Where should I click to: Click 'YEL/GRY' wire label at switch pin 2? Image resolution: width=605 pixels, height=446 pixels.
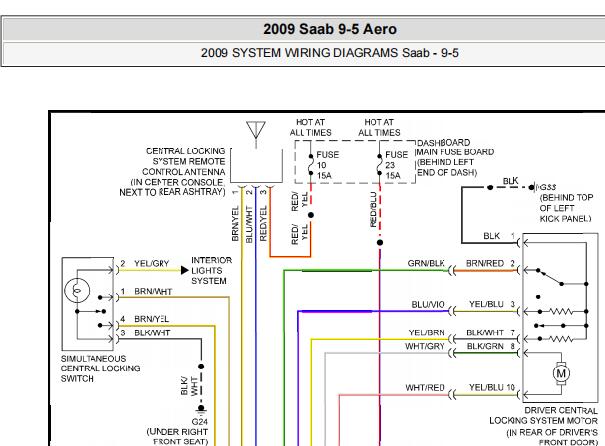[x=152, y=264]
